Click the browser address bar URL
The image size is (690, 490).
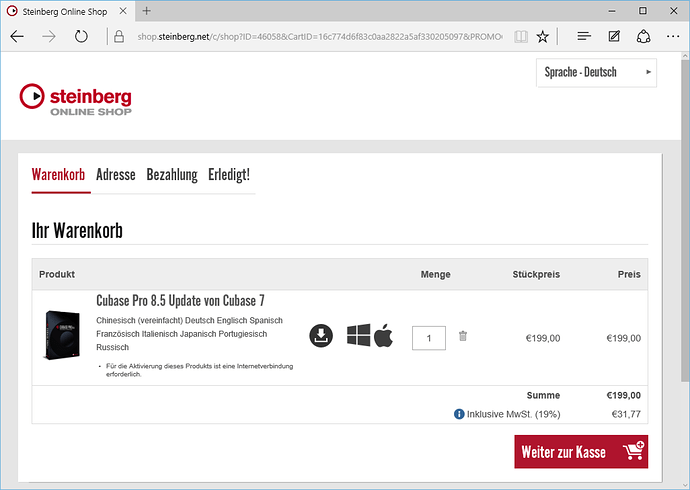point(319,37)
